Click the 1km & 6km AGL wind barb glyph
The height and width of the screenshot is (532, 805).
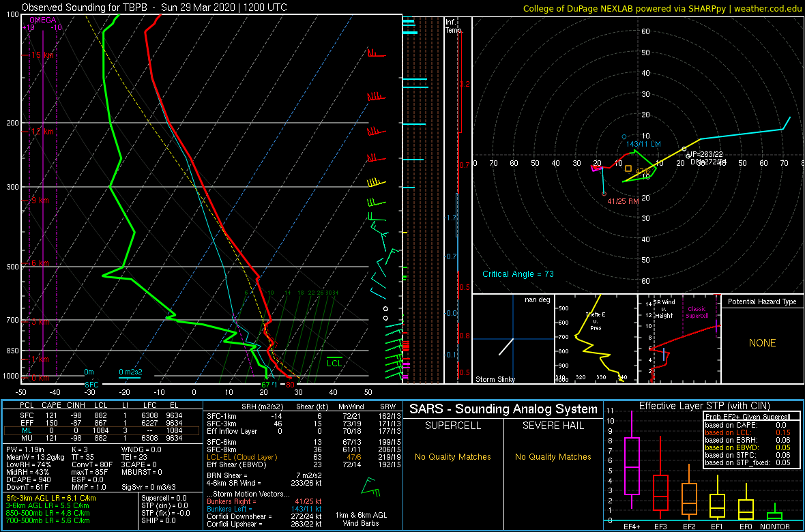[x=370, y=486]
